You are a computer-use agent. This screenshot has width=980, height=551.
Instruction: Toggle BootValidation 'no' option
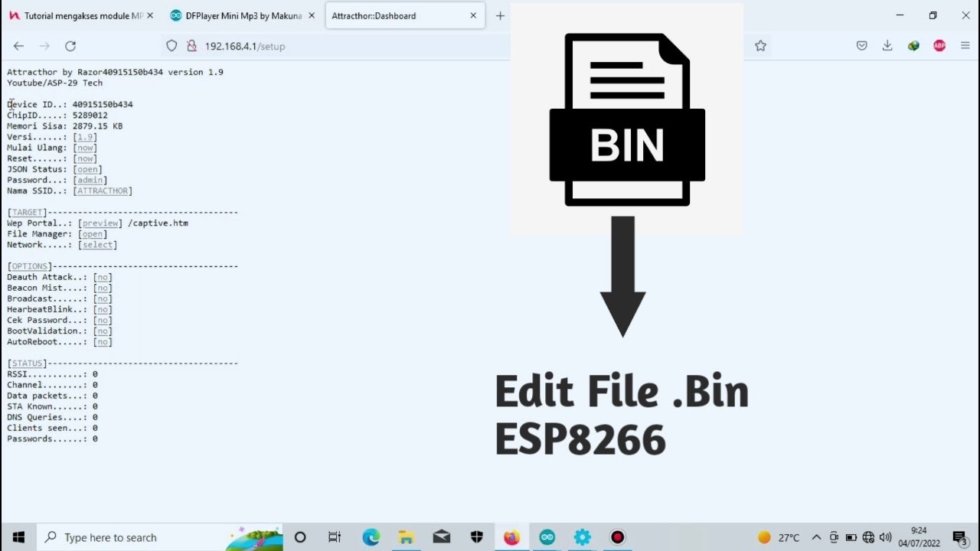[x=103, y=331]
